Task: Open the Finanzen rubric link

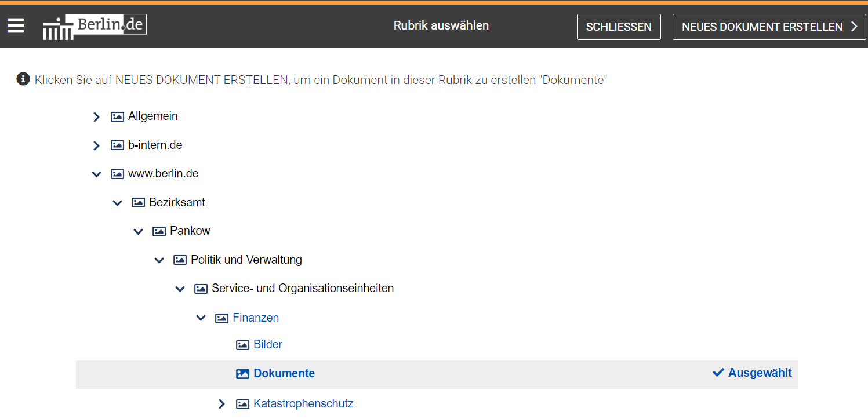Action: tap(256, 318)
